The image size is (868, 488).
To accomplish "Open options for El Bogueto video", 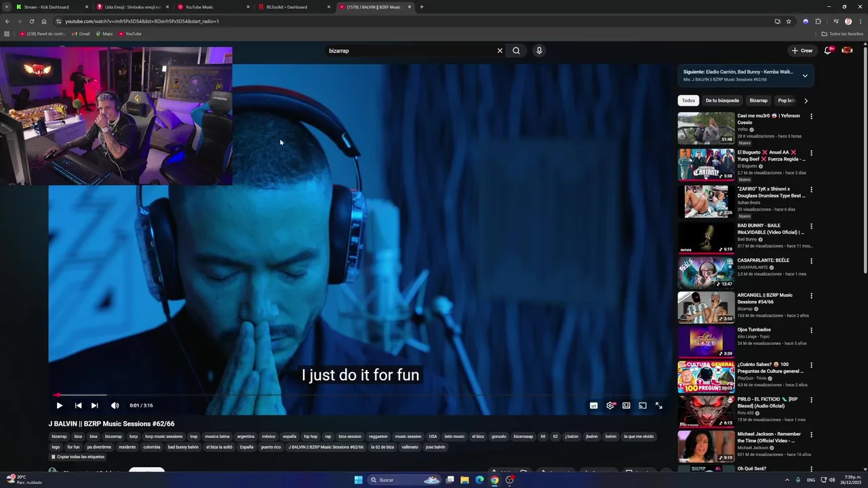I will [811, 153].
